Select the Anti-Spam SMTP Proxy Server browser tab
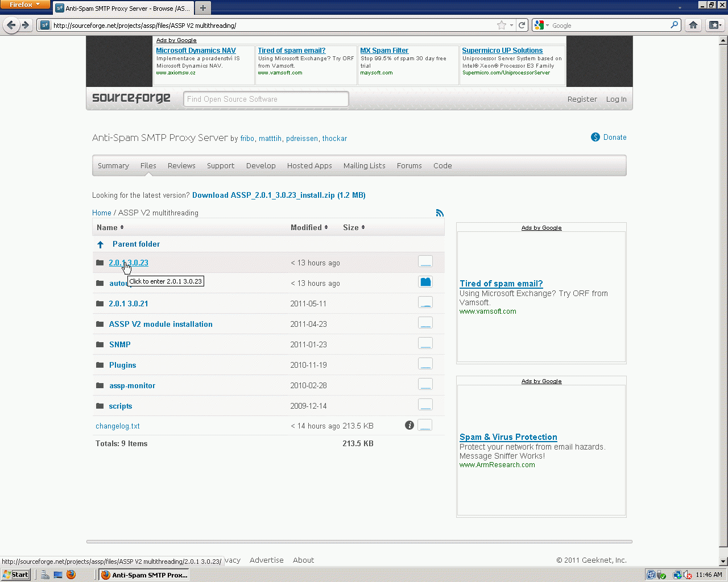The width and height of the screenshot is (728, 582). click(123, 9)
